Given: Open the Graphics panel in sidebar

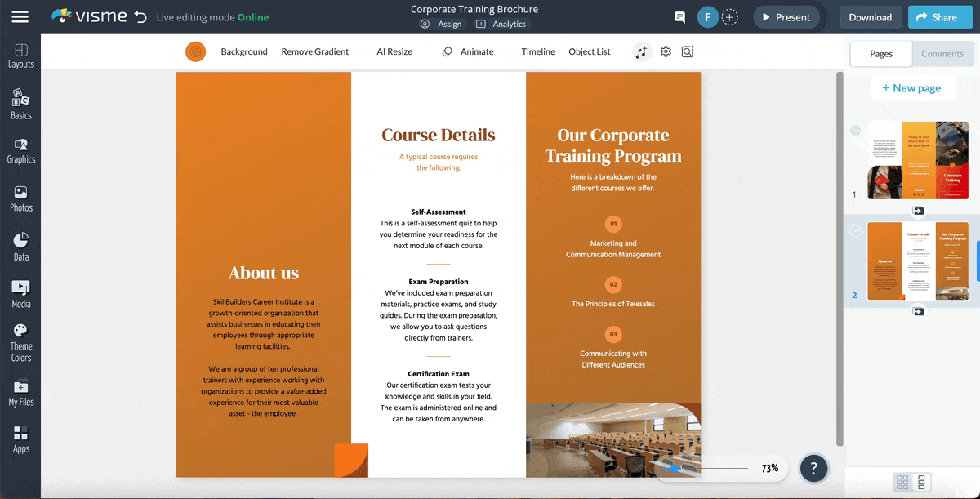Looking at the screenshot, I should (x=21, y=151).
